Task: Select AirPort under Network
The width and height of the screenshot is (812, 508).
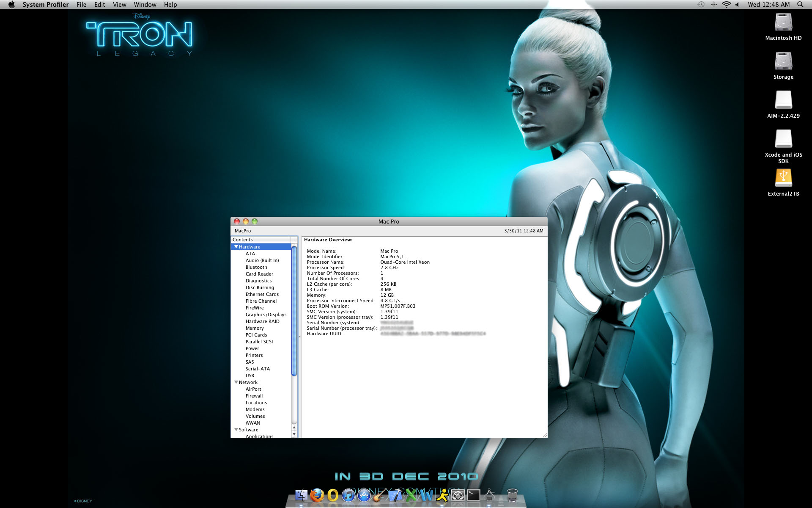Action: (253, 389)
